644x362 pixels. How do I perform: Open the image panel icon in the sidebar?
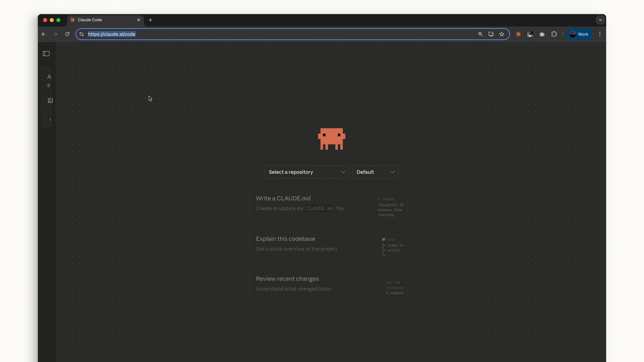pos(50,100)
